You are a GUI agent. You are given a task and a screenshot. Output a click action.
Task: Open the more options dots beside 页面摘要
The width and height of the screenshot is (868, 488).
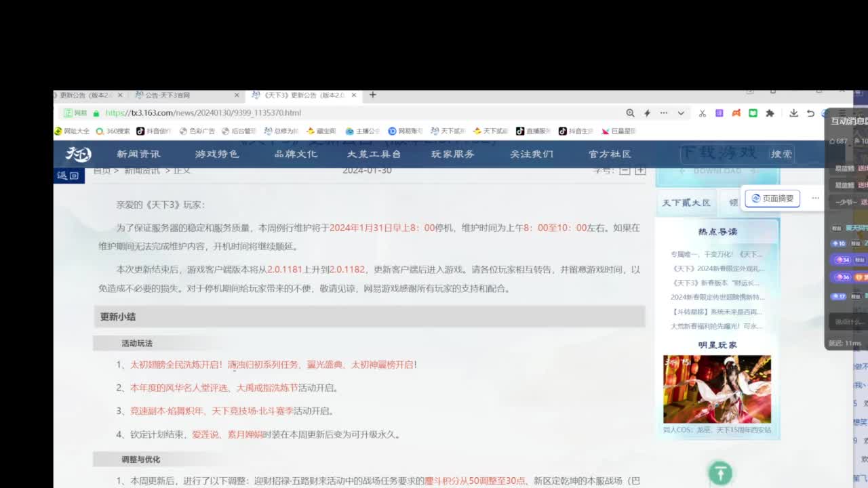click(x=815, y=199)
